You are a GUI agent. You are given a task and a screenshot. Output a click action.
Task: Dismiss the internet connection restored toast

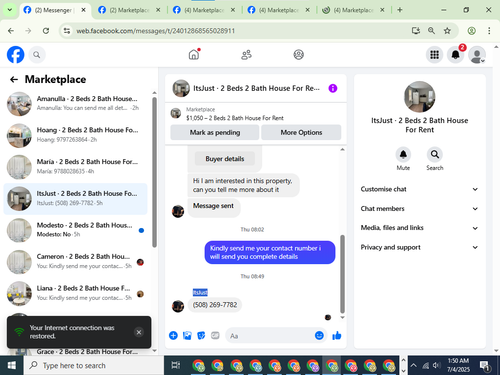click(x=139, y=332)
